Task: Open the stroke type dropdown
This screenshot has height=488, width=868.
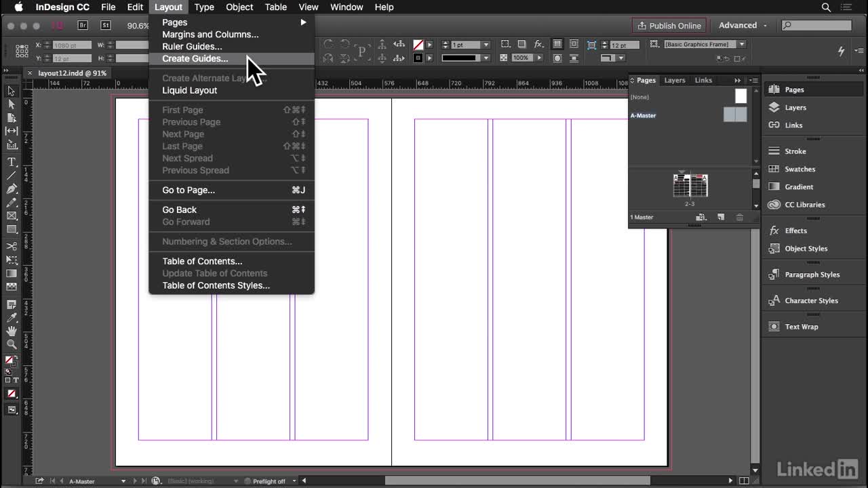Action: [x=486, y=58]
